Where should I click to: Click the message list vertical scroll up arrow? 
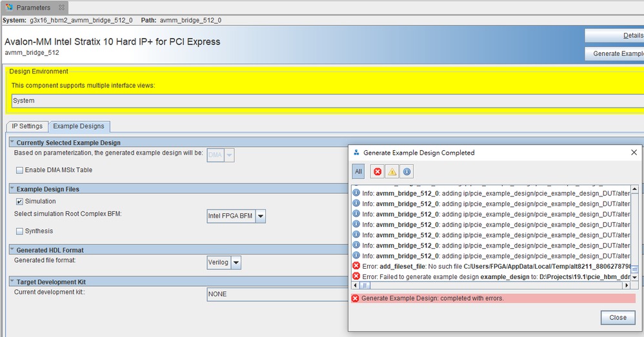click(634, 189)
